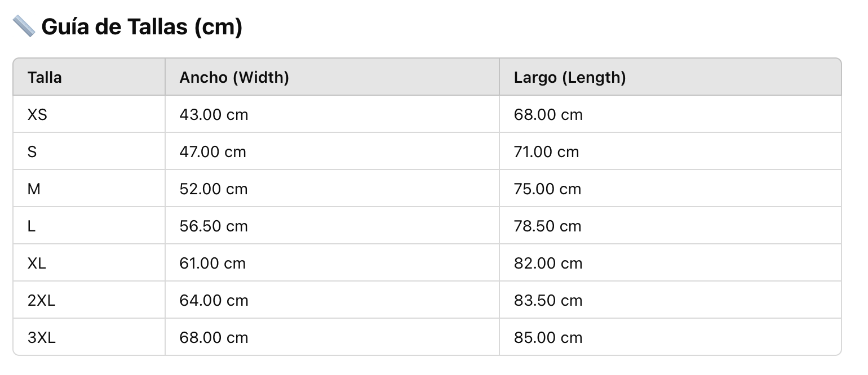Select the Ancho (Width) column header
Screen dimensions: 868x375
click(x=234, y=77)
